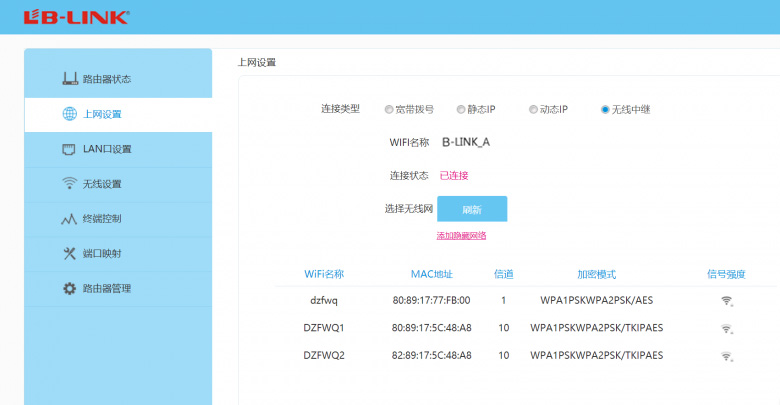The width and height of the screenshot is (780, 405).
Task: Select the 无线中继 connection type
Action: coord(605,109)
